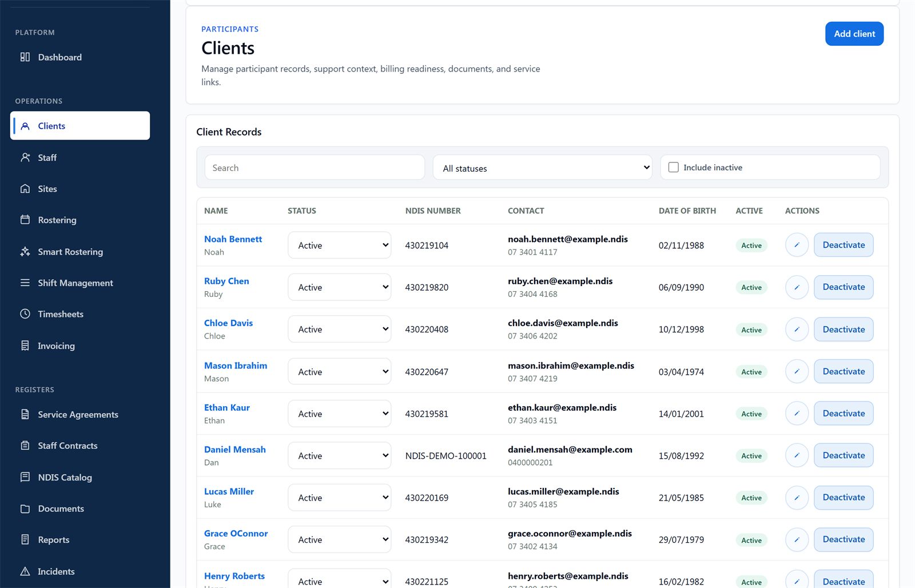Open status dropdown for Daniel Mensah
The image size is (915, 588).
point(340,455)
